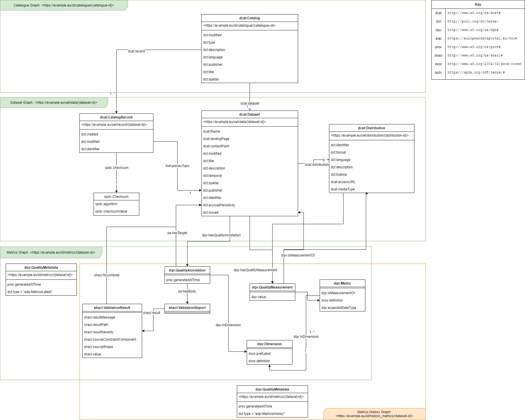The height and width of the screenshot is (420, 525).
Task: Click the dcat:Distribution class title
Action: [371, 128]
